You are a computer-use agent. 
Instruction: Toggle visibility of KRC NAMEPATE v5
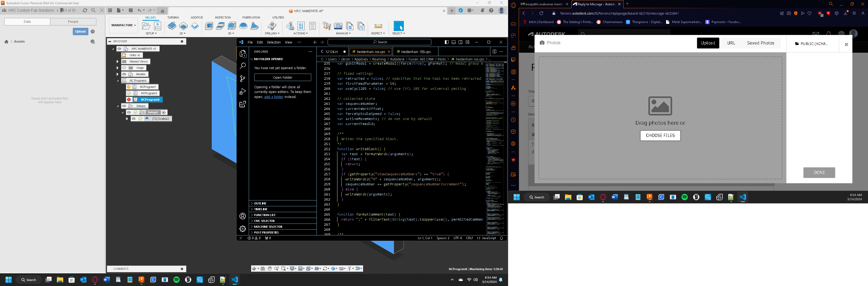[119, 48]
